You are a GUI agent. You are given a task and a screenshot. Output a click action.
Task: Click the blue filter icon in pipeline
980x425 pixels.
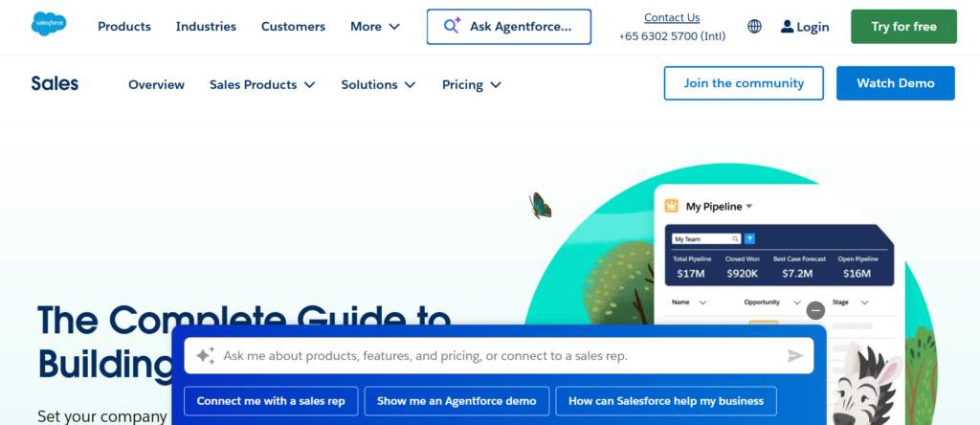749,238
